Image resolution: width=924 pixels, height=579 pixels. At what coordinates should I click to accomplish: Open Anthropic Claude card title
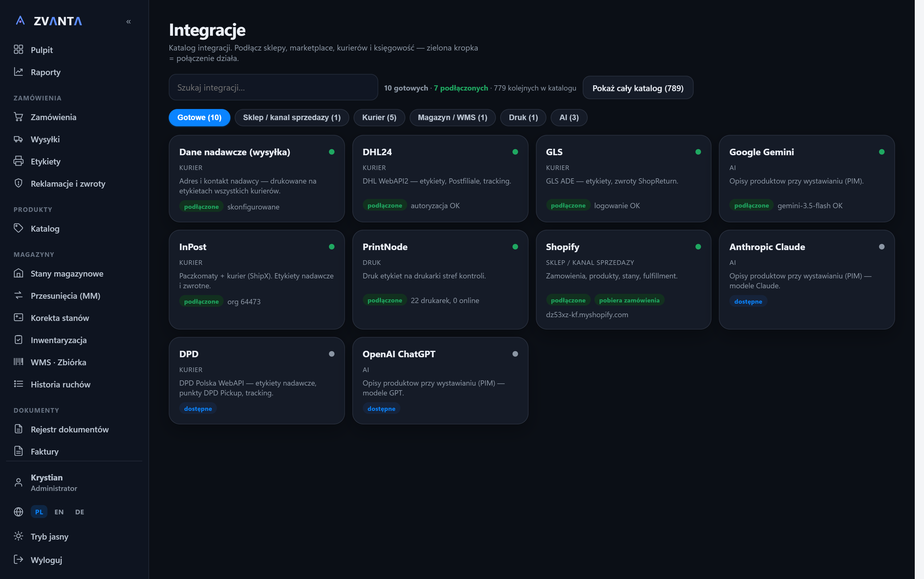(x=767, y=247)
